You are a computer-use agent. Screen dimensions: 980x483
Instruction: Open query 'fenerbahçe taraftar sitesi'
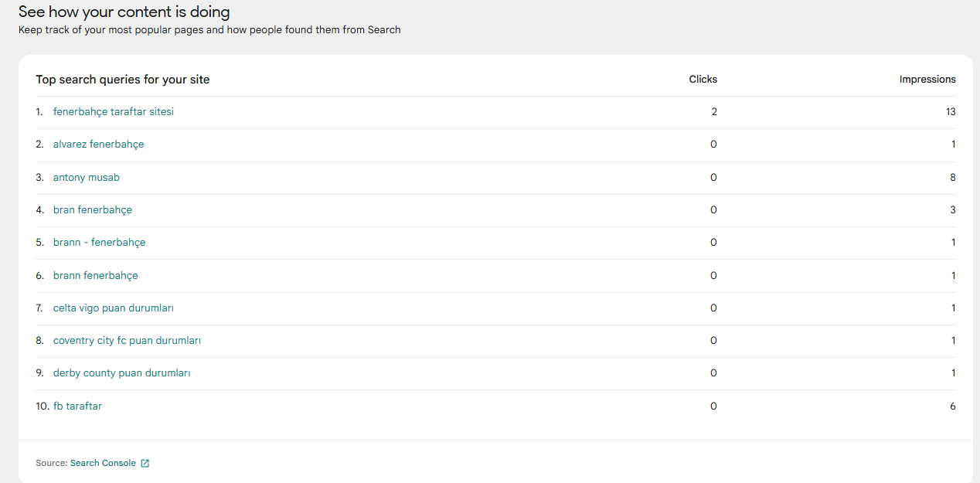click(x=114, y=112)
